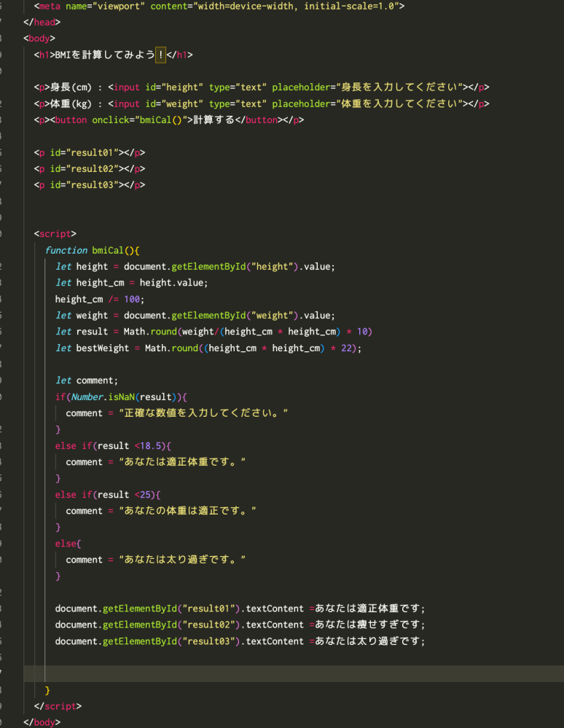Click the getElementById("weight") string argument
This screenshot has height=728, width=564.
click(272, 316)
